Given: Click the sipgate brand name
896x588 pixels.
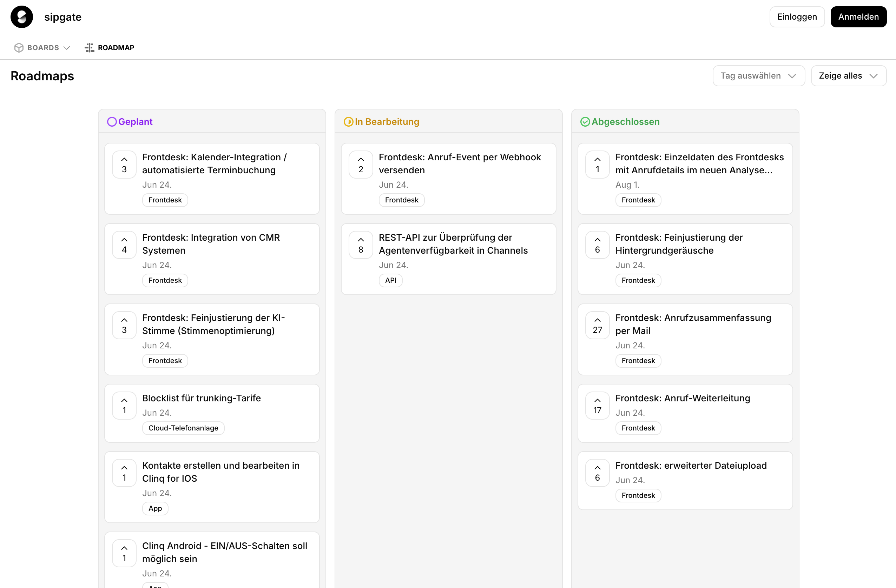Looking at the screenshot, I should tap(63, 17).
